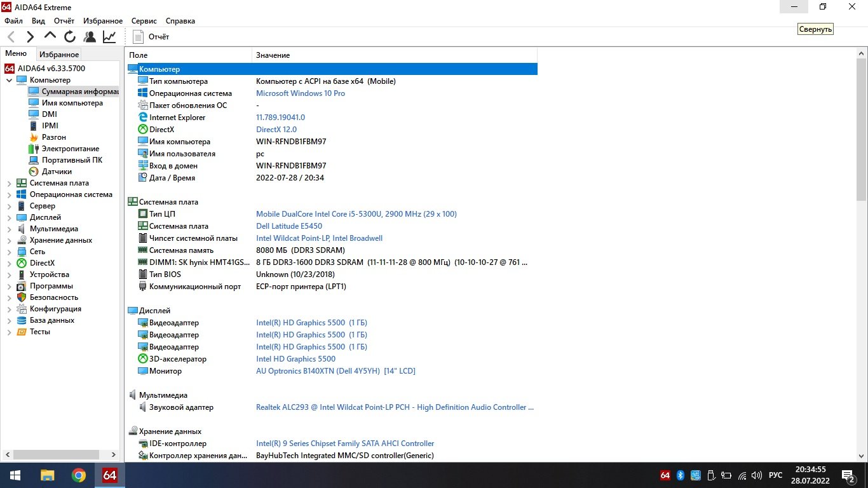Click the Значение column header
868x488 pixels.
pyautogui.click(x=395, y=55)
